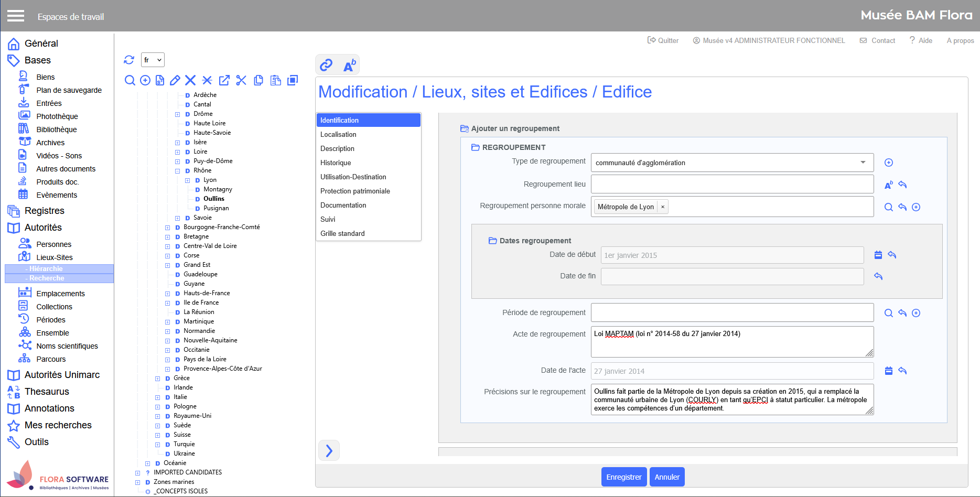
Task: Click the search magnifier in tree toolbar
Action: pos(130,80)
